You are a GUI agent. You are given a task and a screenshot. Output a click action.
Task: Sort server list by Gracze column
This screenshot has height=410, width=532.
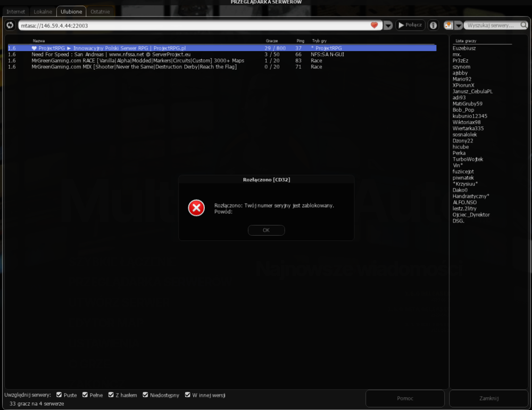[272, 41]
